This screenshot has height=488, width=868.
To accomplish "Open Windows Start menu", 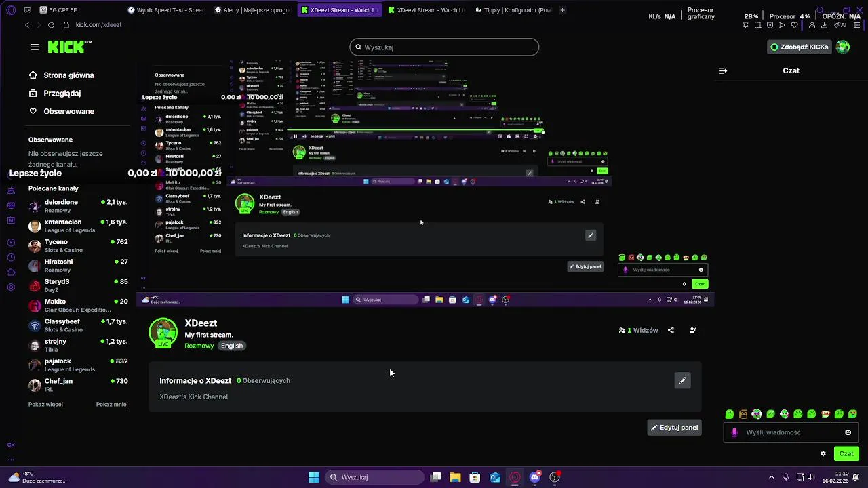I will 314,477.
